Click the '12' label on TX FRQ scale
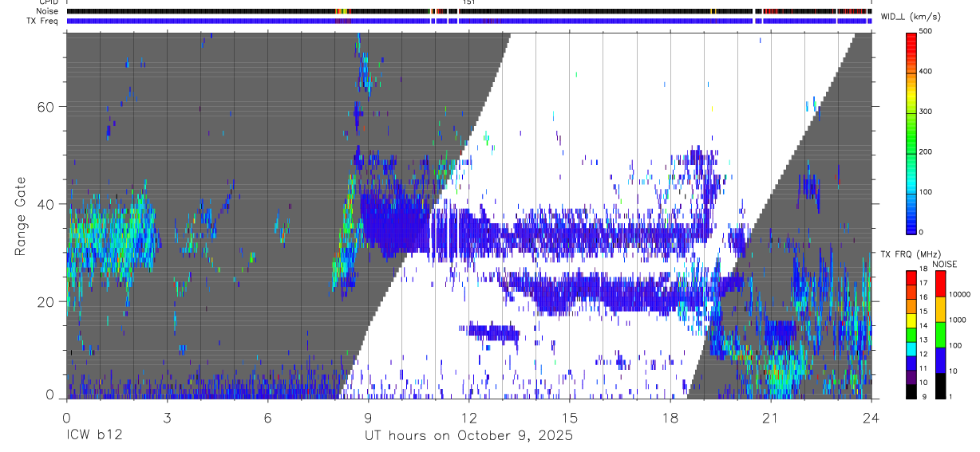Image resolution: width=980 pixels, height=452 pixels. pos(924,355)
